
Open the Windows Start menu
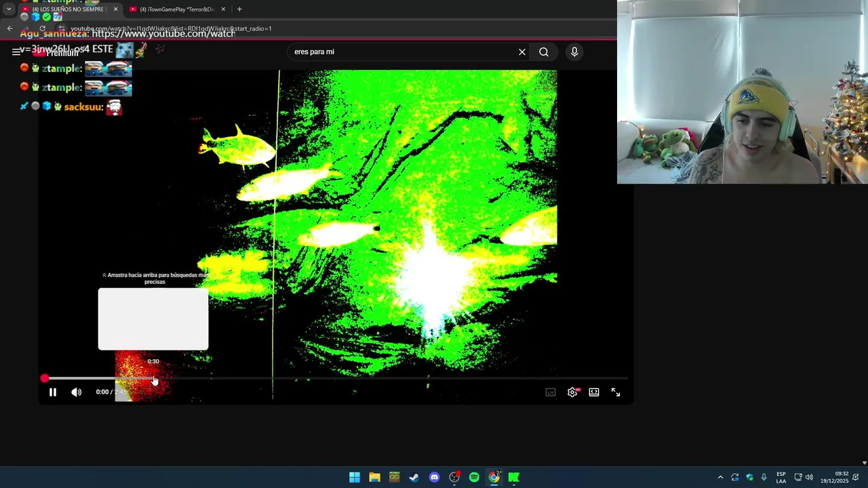point(355,477)
